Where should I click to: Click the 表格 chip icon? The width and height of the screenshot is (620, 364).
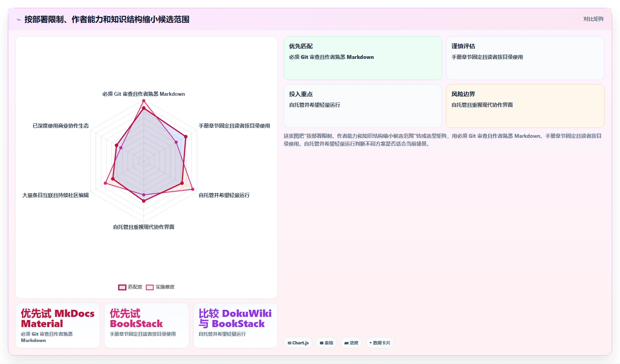coord(322,343)
